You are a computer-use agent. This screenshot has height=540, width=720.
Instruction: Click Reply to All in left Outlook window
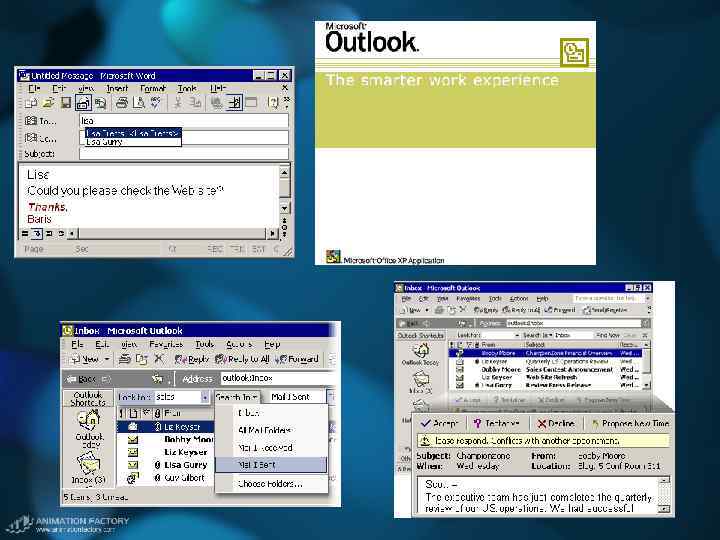point(242,360)
